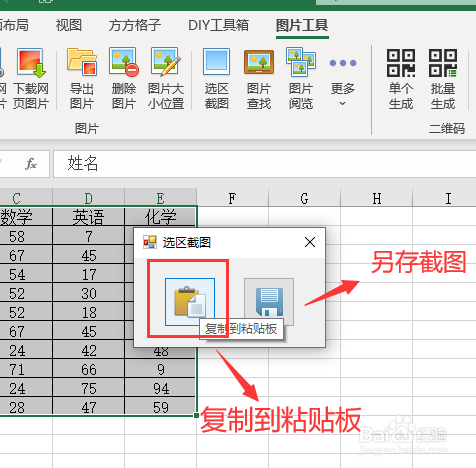Click the fx insert function button

coord(31,164)
